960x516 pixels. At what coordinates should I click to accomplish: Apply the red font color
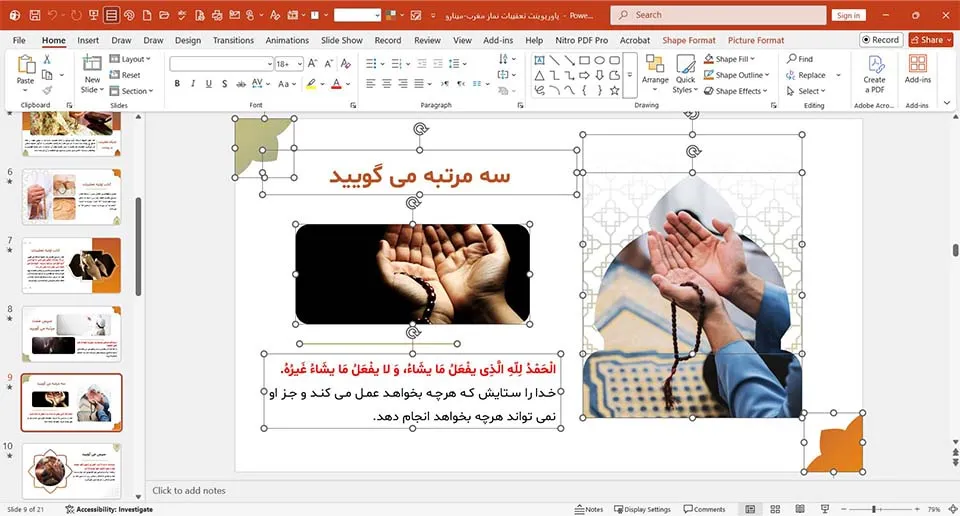click(336, 84)
